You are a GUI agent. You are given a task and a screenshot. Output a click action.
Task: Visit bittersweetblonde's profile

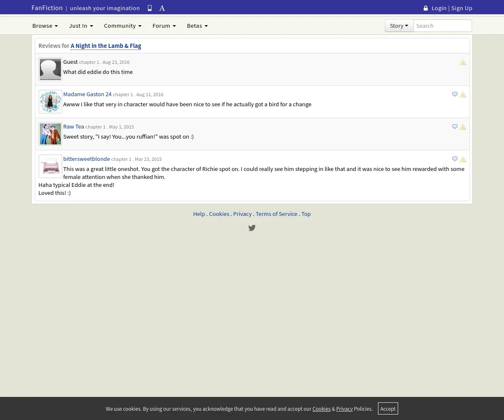point(87,159)
